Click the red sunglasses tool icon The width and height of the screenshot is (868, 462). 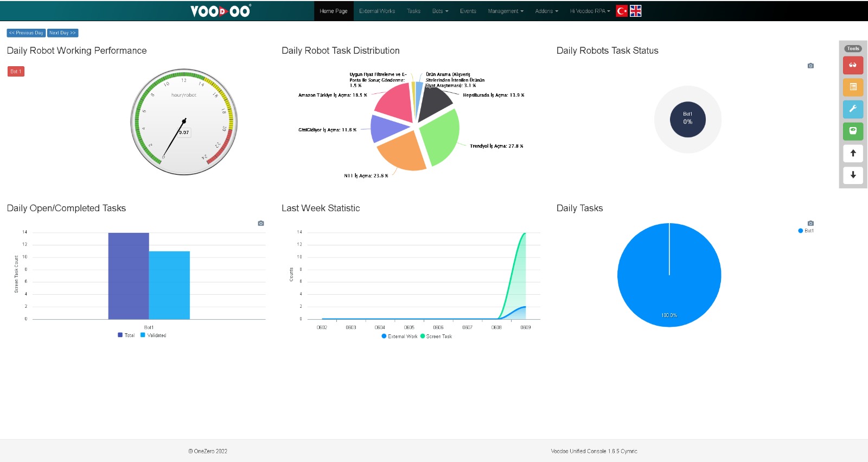[853, 65]
